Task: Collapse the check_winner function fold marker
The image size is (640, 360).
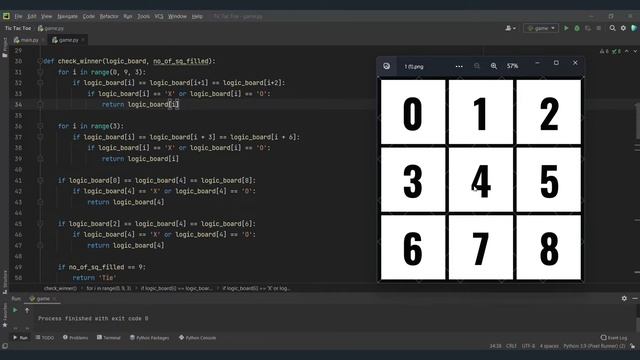Action: (x=40, y=61)
